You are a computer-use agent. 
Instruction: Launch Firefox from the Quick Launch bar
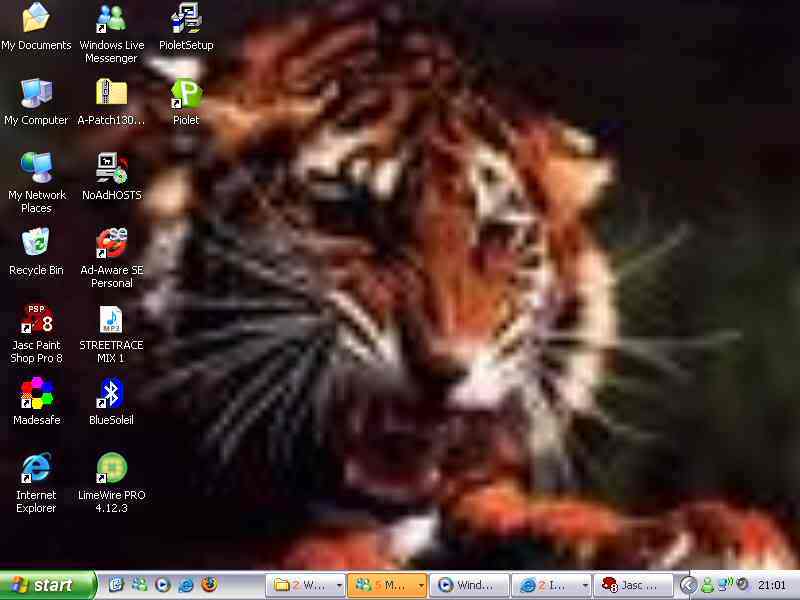click(208, 585)
